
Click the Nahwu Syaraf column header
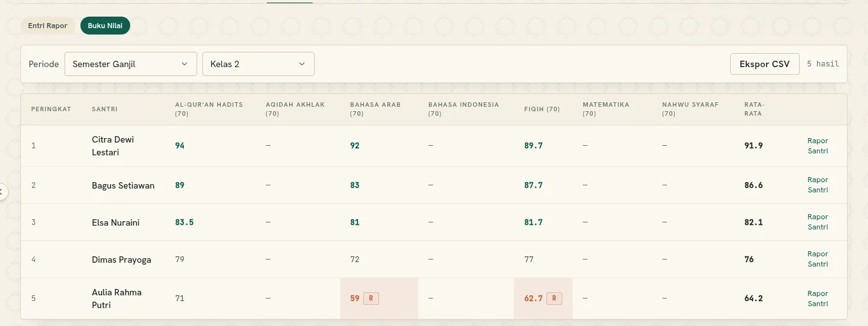(x=691, y=109)
